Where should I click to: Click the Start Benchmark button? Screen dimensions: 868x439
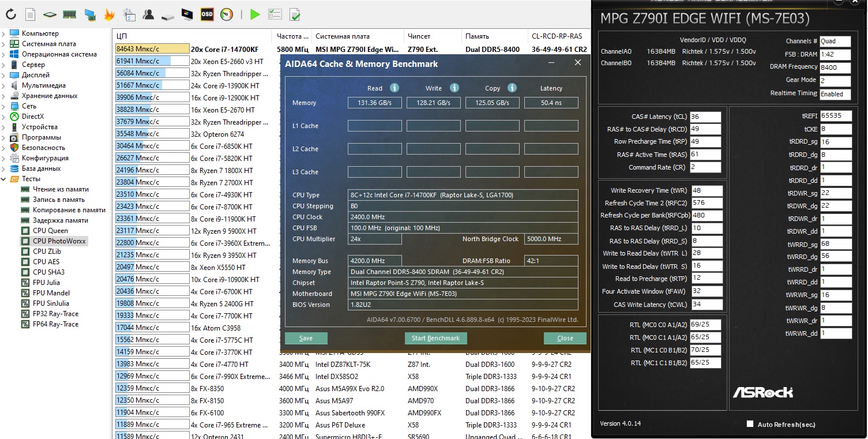435,338
